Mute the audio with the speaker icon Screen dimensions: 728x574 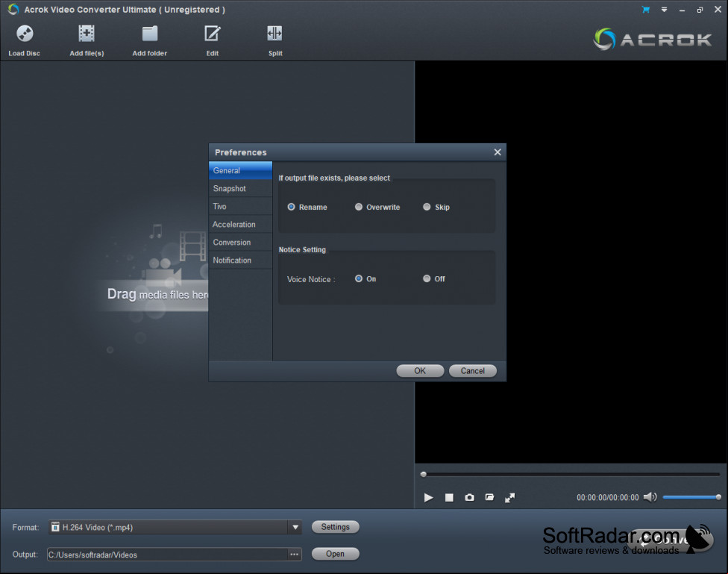tap(650, 497)
